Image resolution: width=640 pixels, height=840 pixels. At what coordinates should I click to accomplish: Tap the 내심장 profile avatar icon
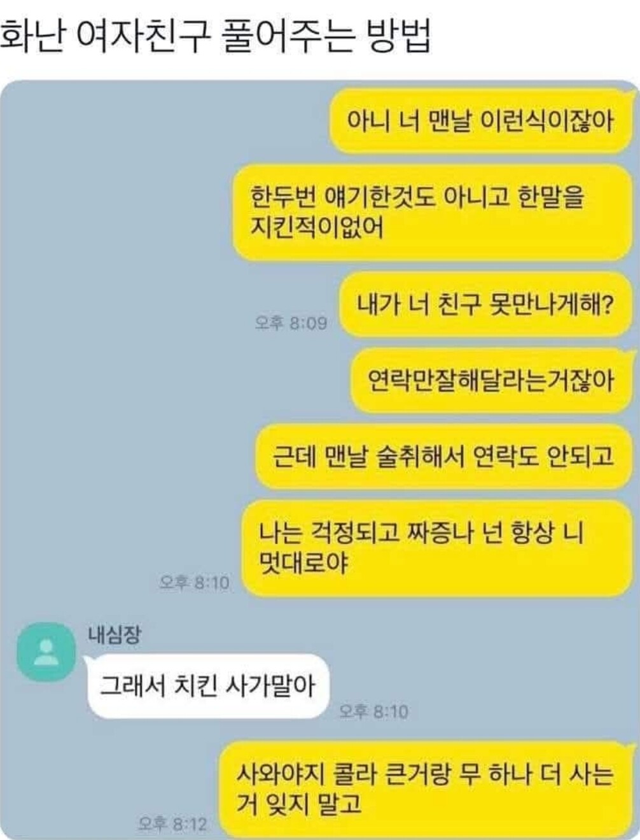47,652
